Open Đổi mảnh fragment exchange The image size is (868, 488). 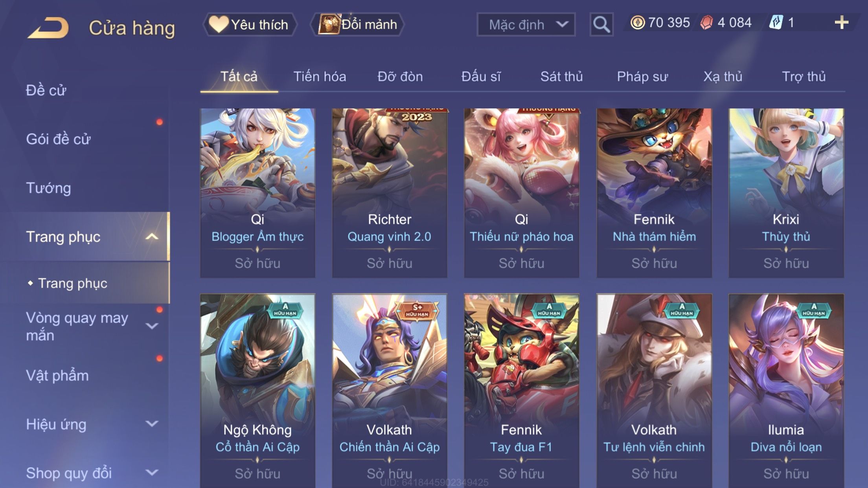pos(358,24)
